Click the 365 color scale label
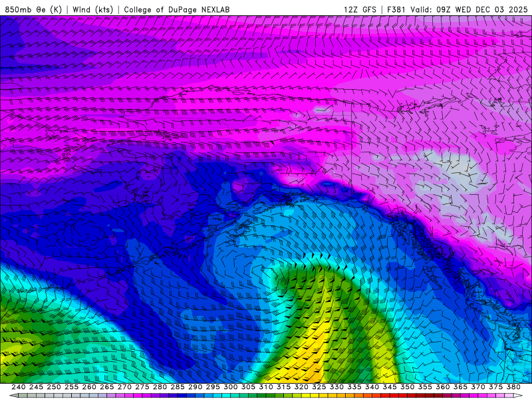 point(460,387)
